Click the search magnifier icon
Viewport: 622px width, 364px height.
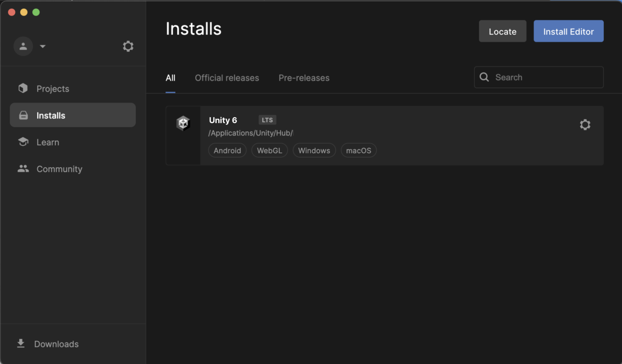pyautogui.click(x=484, y=77)
